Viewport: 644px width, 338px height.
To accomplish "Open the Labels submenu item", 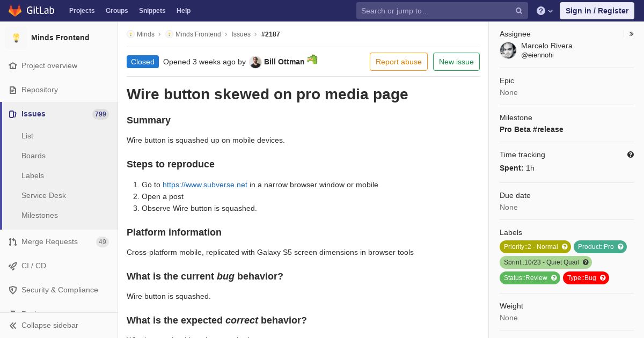I will 33,175.
